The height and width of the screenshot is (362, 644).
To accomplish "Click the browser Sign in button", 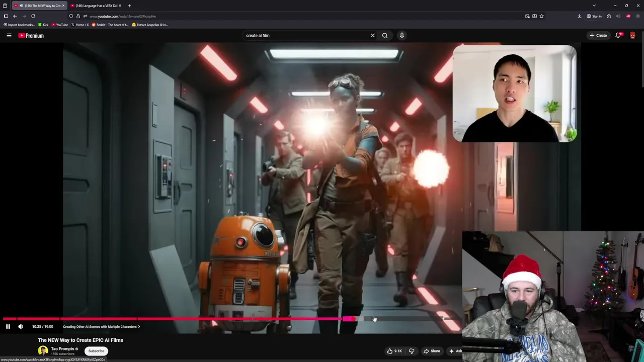I will [x=594, y=16].
